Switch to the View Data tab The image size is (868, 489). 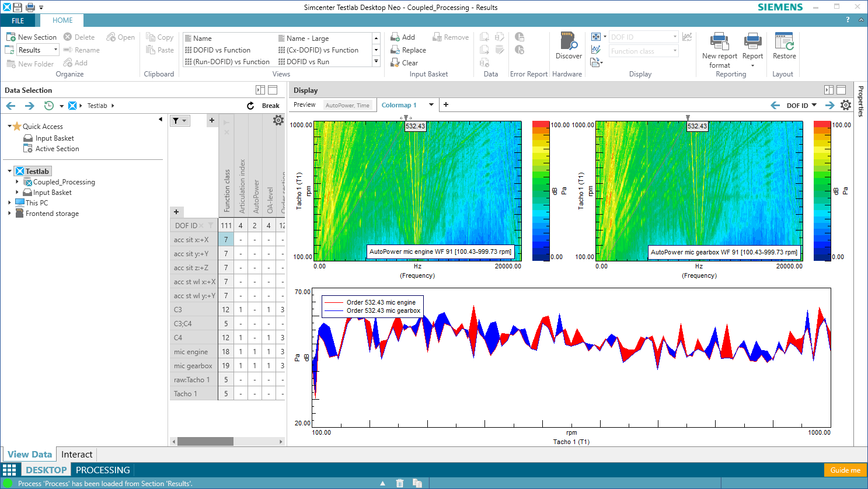tap(30, 455)
